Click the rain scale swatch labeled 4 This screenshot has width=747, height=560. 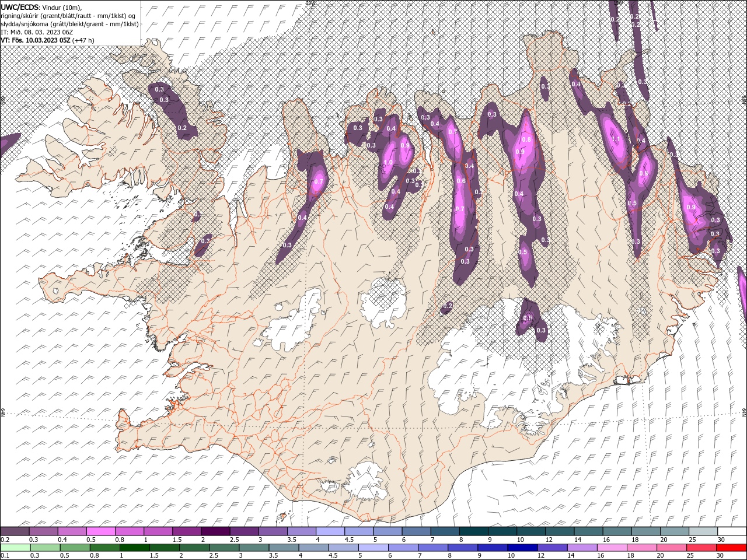313,548
